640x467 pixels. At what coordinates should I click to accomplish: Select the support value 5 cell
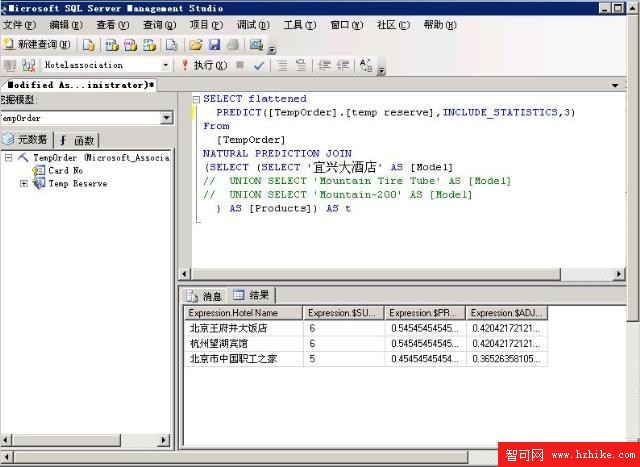(x=344, y=359)
